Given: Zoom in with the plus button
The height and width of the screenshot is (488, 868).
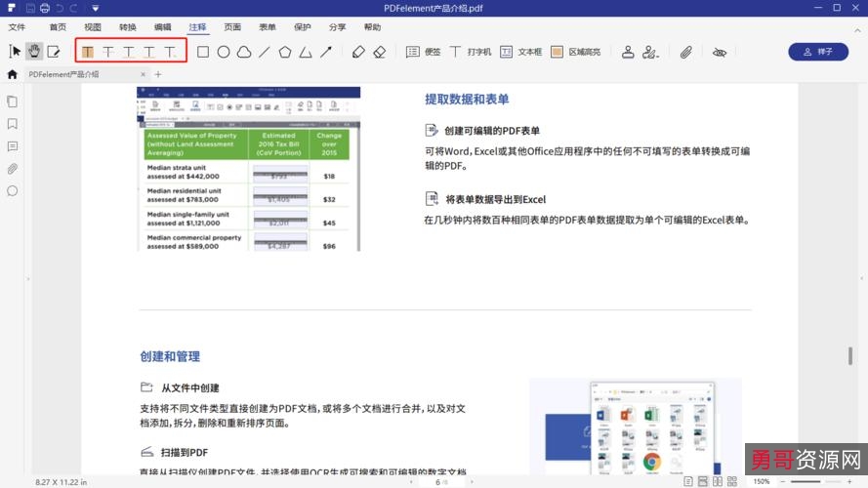Looking at the screenshot, I should coord(849,481).
